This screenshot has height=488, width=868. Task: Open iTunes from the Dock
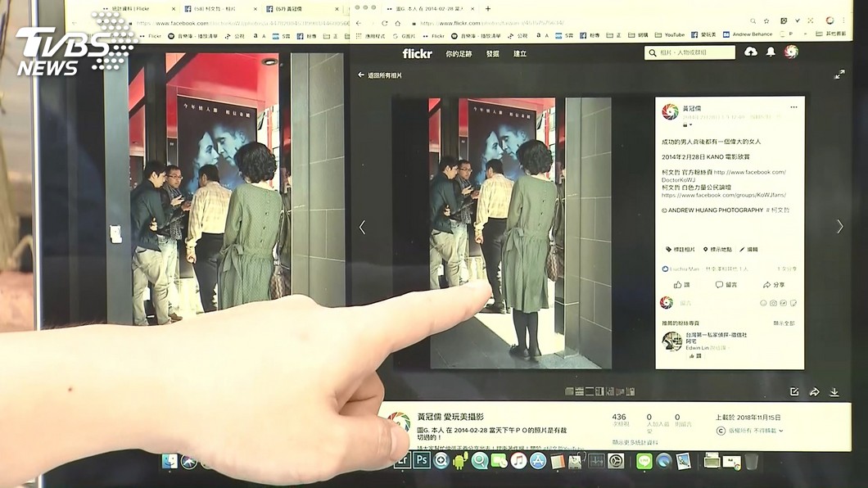coord(518,461)
